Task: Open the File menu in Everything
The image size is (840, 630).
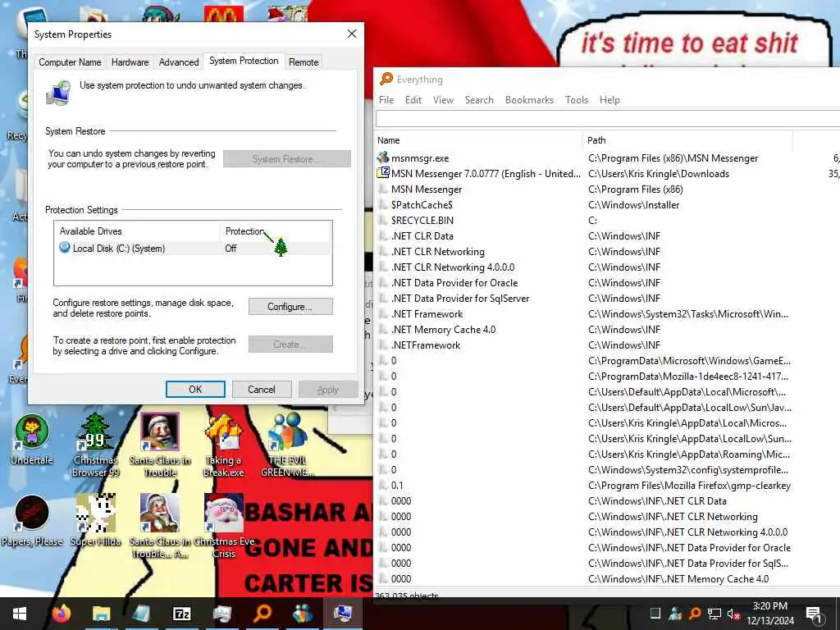Action: click(386, 99)
